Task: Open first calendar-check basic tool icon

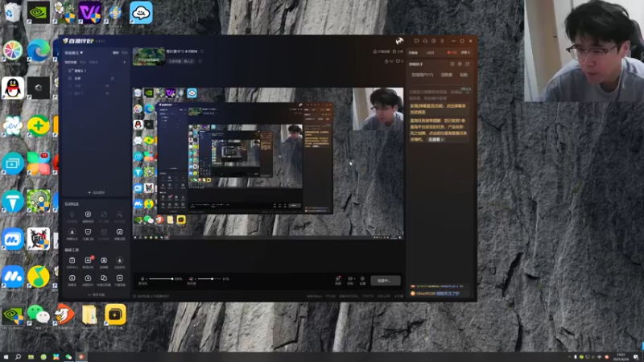Action: tap(72, 260)
